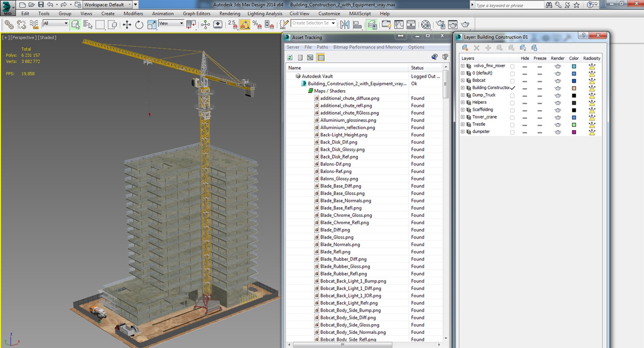This screenshot has width=644, height=348.
Task: Toggle Angle Snap in main toolbar
Action: pyautogui.click(x=245, y=24)
